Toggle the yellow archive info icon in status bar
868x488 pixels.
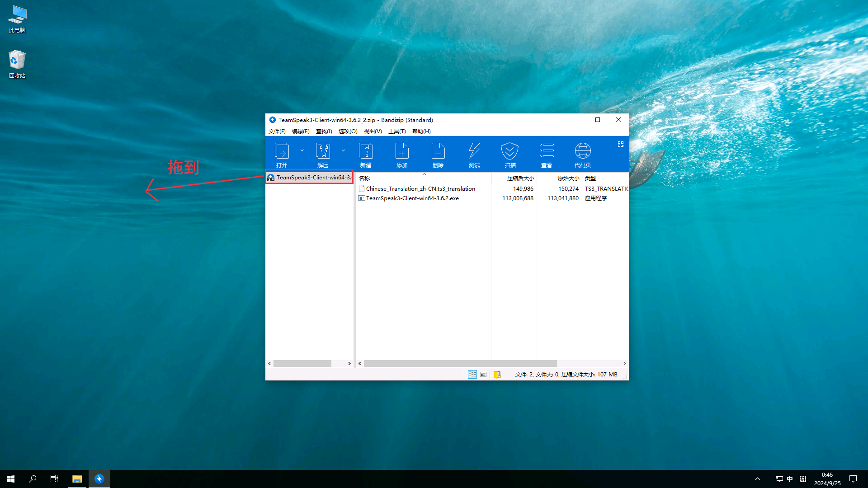497,375
